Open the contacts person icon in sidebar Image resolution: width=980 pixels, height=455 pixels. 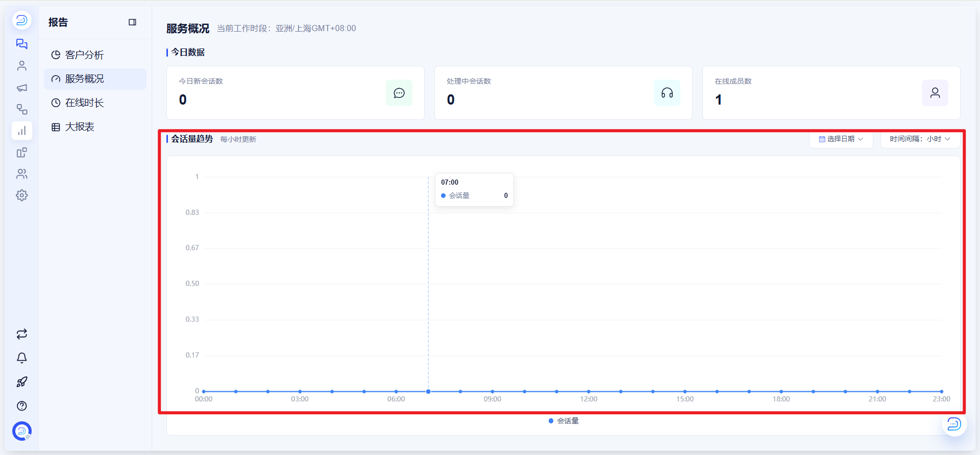point(21,66)
